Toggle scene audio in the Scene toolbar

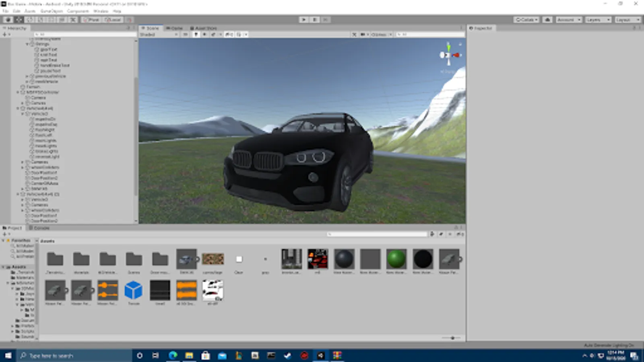[204, 35]
